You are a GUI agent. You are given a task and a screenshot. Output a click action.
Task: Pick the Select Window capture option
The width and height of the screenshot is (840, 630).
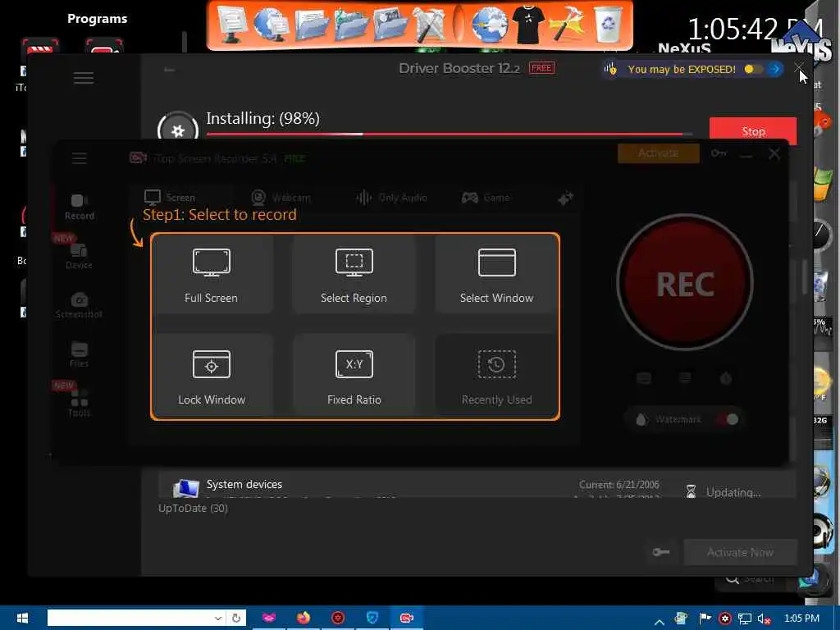click(496, 274)
